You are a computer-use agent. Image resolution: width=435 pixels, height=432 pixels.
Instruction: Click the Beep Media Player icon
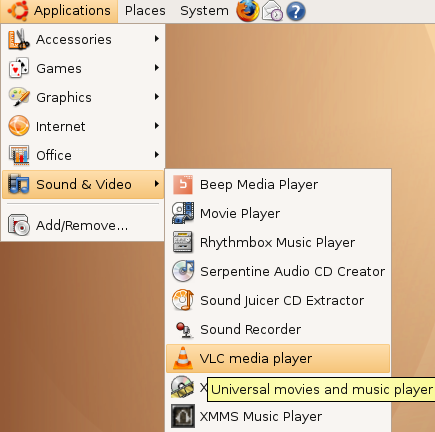(183, 184)
